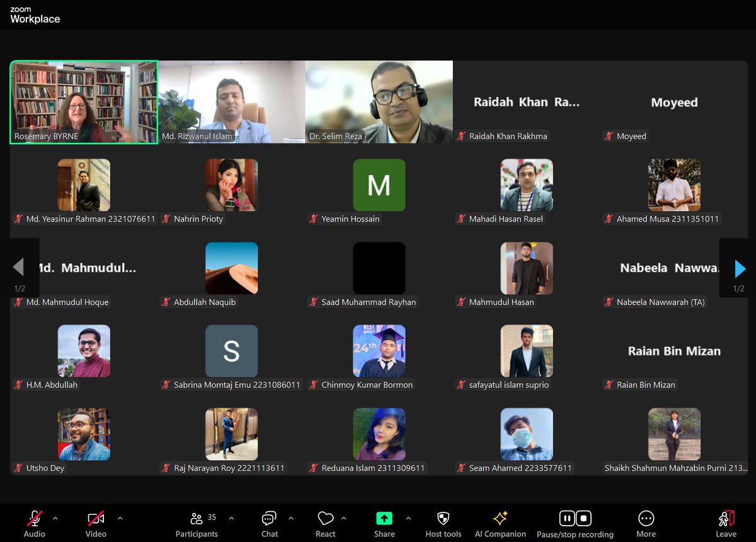Click Ahamed Musa's profile picture
The width and height of the screenshot is (756, 542).
tap(674, 184)
